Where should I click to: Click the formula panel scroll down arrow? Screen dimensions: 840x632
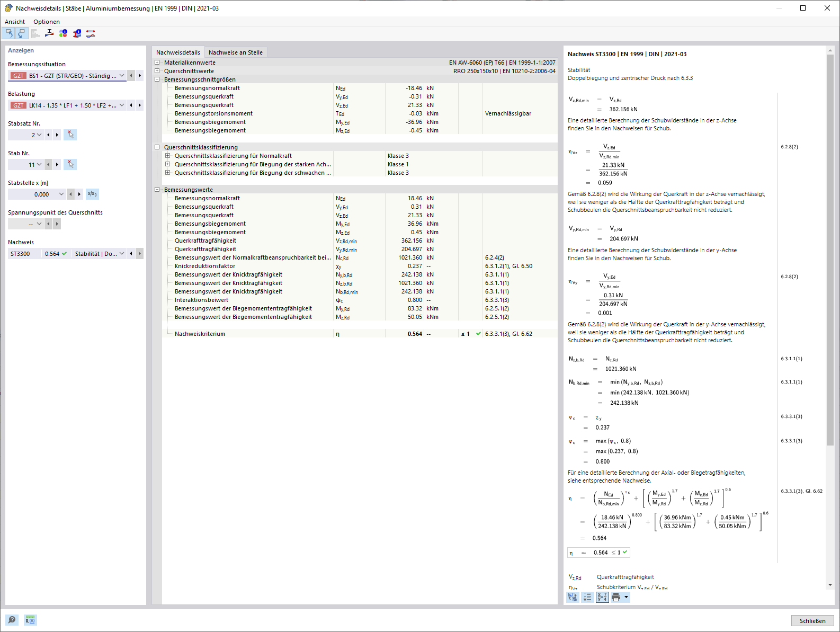click(x=830, y=585)
